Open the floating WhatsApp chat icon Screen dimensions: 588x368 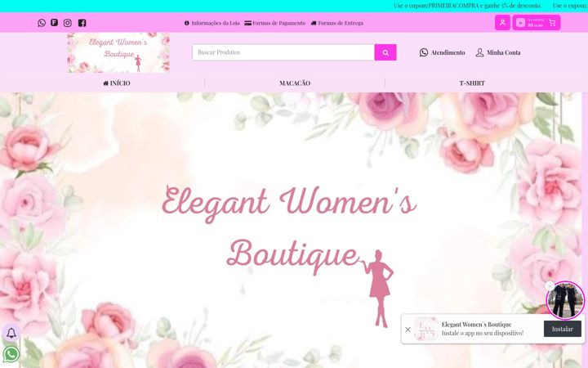pyautogui.click(x=11, y=354)
